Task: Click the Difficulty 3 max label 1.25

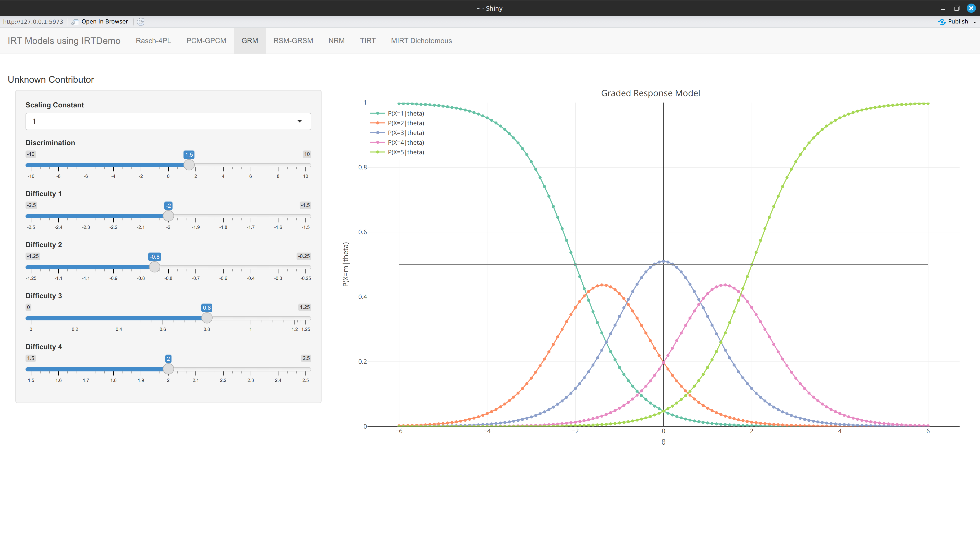Action: pyautogui.click(x=305, y=307)
